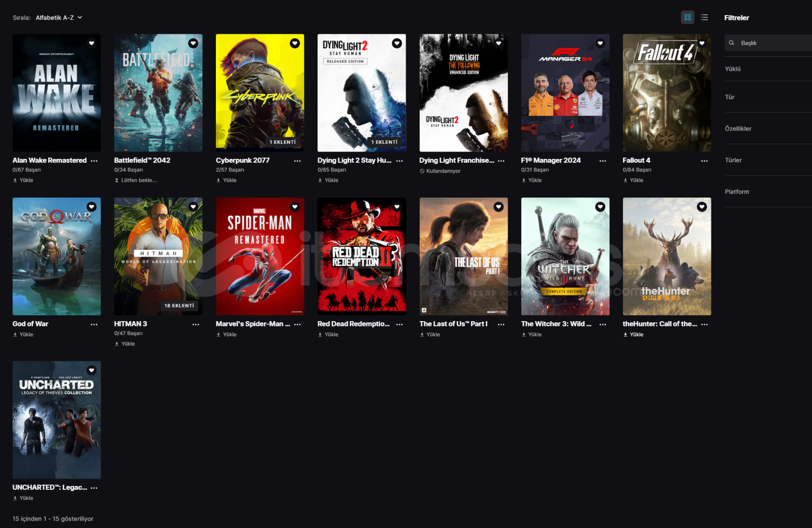Click the 'Lütfen bekle...' status under Battlefield

pos(135,180)
